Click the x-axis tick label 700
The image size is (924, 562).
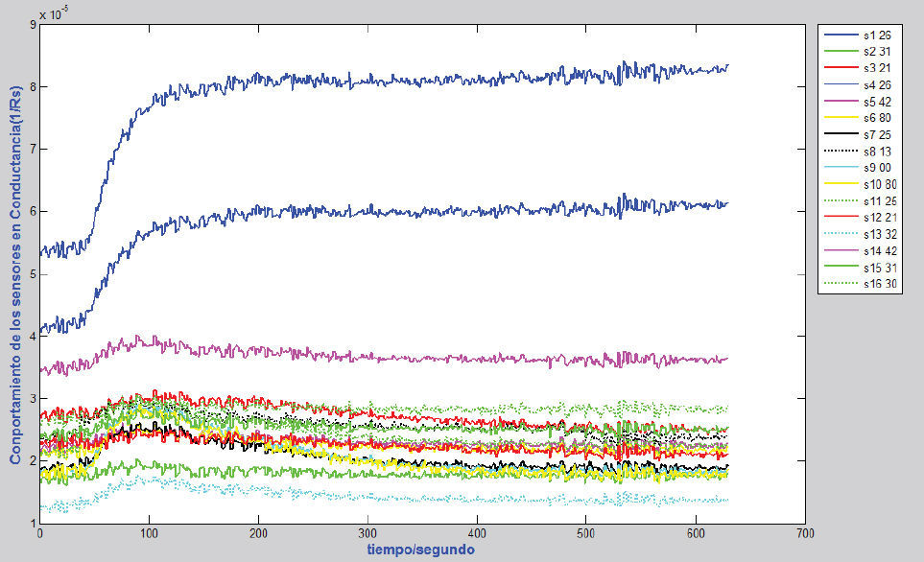point(804,533)
